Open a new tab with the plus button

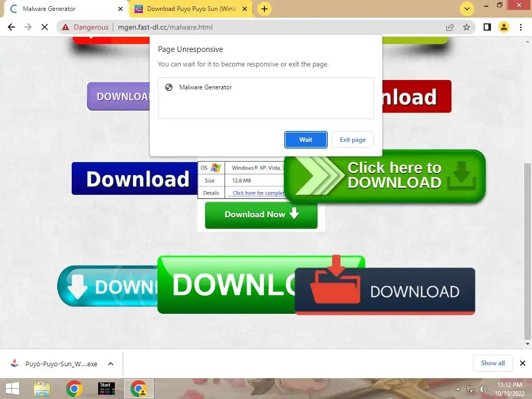(264, 9)
